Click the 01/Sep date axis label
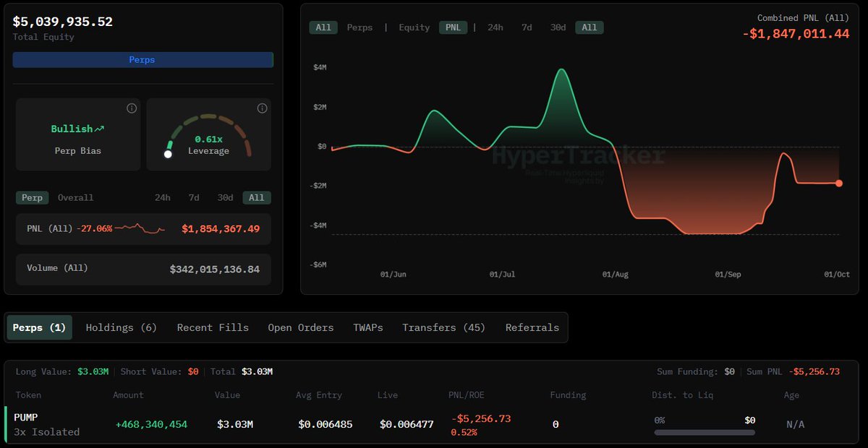Viewport: 868px width, 448px height. coord(728,275)
